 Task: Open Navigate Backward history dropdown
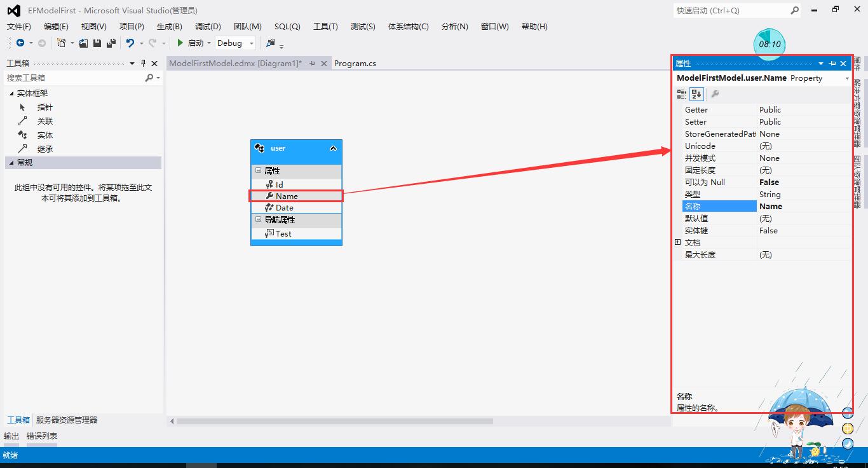point(30,43)
